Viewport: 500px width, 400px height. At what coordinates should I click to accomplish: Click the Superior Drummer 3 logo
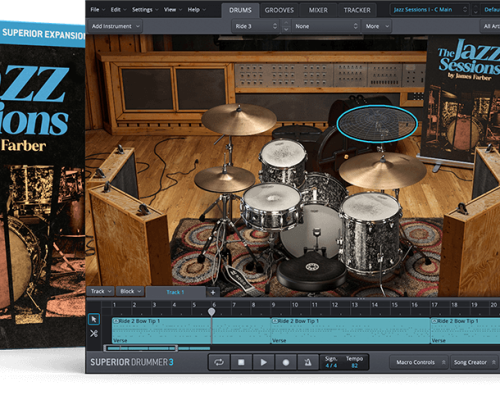tap(132, 362)
